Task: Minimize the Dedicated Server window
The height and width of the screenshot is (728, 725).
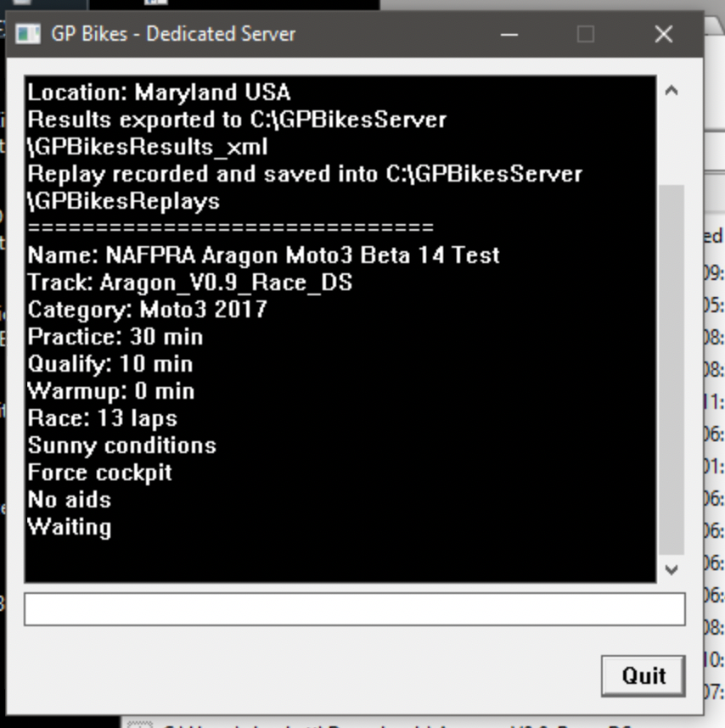Action: click(509, 34)
